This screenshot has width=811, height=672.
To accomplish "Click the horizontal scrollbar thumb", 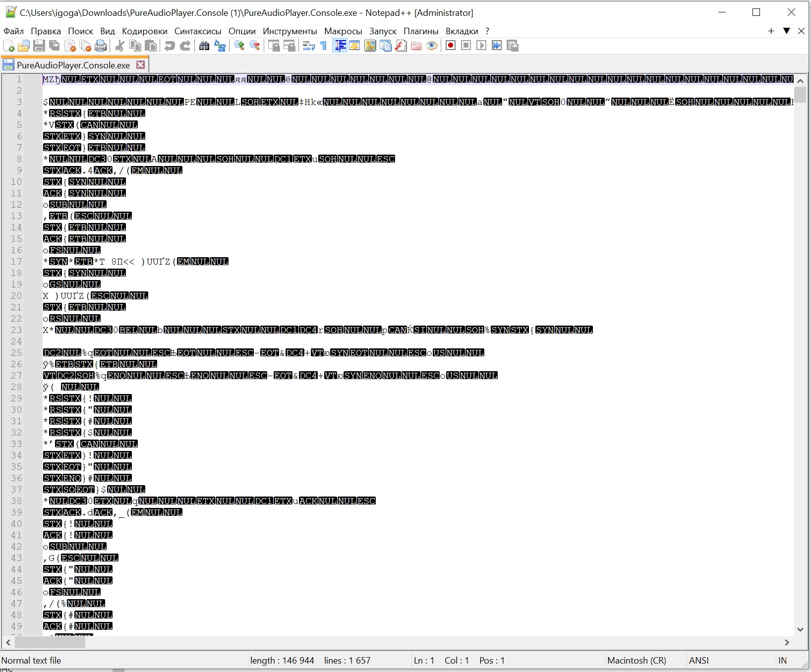I will 50,642.
